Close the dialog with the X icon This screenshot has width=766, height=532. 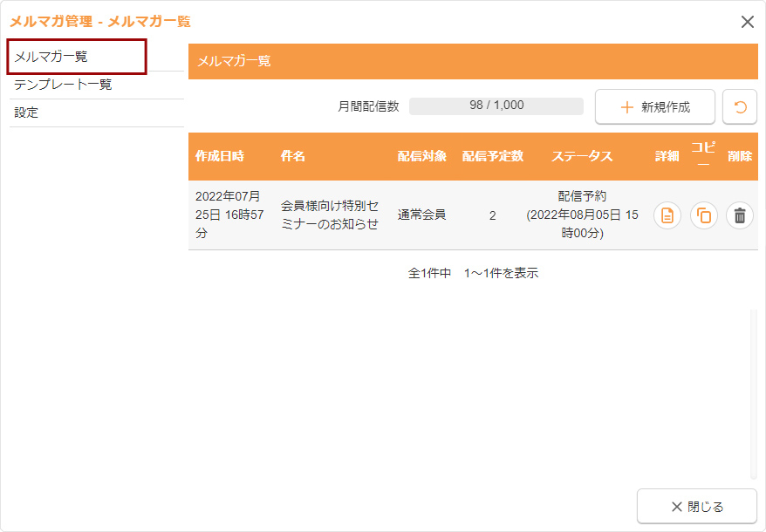747,22
